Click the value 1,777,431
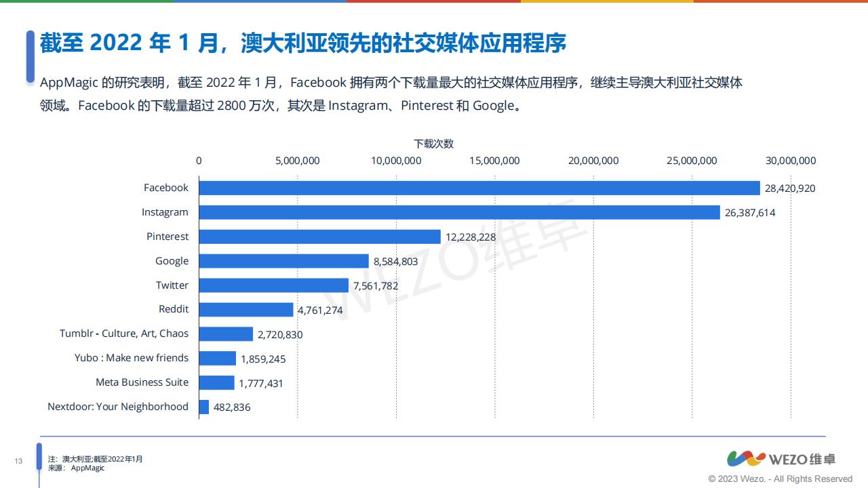This screenshot has width=868, height=488. pos(261,384)
